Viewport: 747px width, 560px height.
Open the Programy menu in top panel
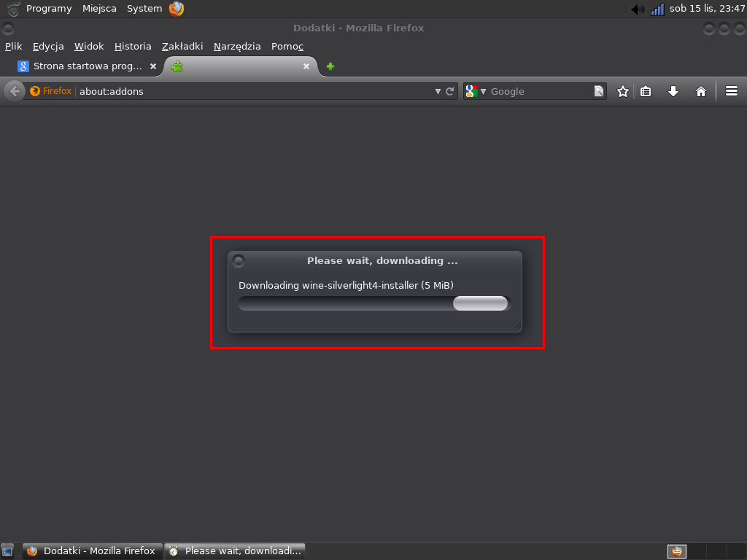(49, 9)
